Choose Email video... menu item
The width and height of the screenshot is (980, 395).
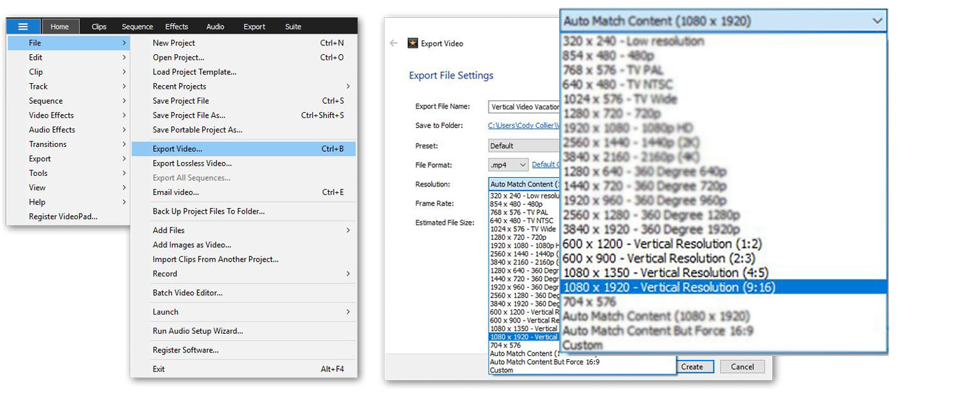pos(243,192)
